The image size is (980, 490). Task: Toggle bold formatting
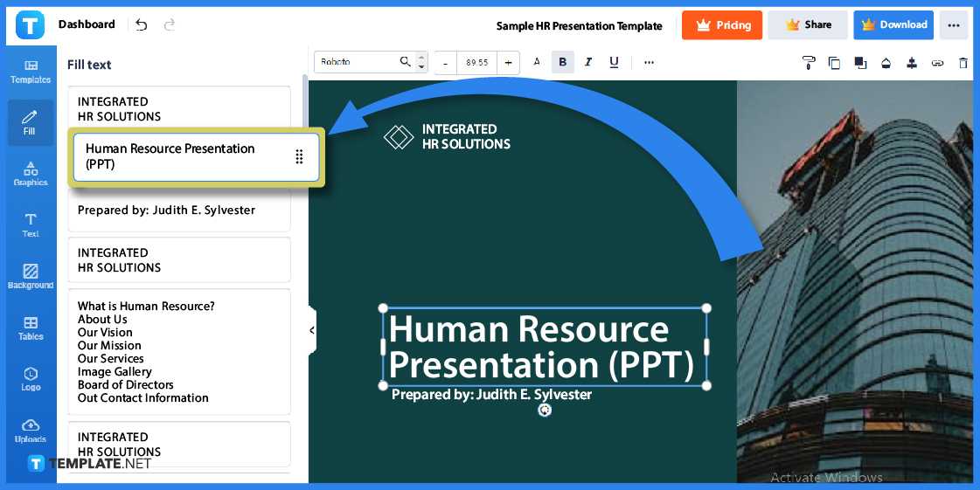pos(562,62)
